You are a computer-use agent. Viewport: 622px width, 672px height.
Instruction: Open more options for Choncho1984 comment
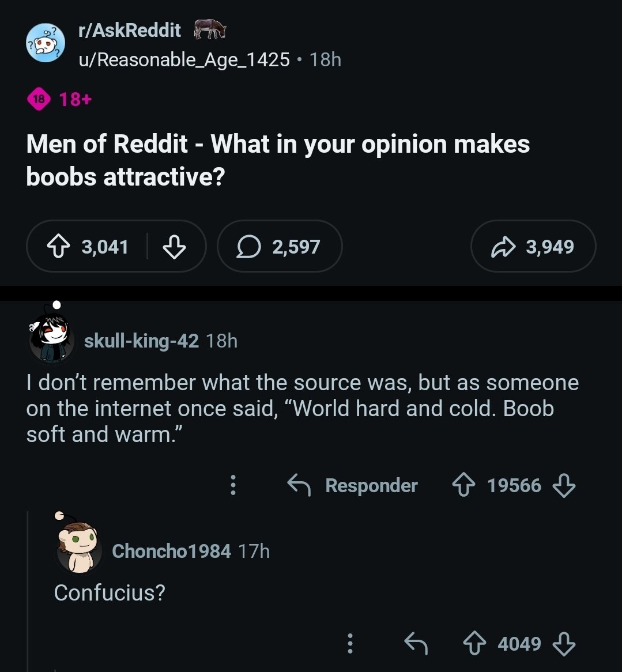[349, 643]
